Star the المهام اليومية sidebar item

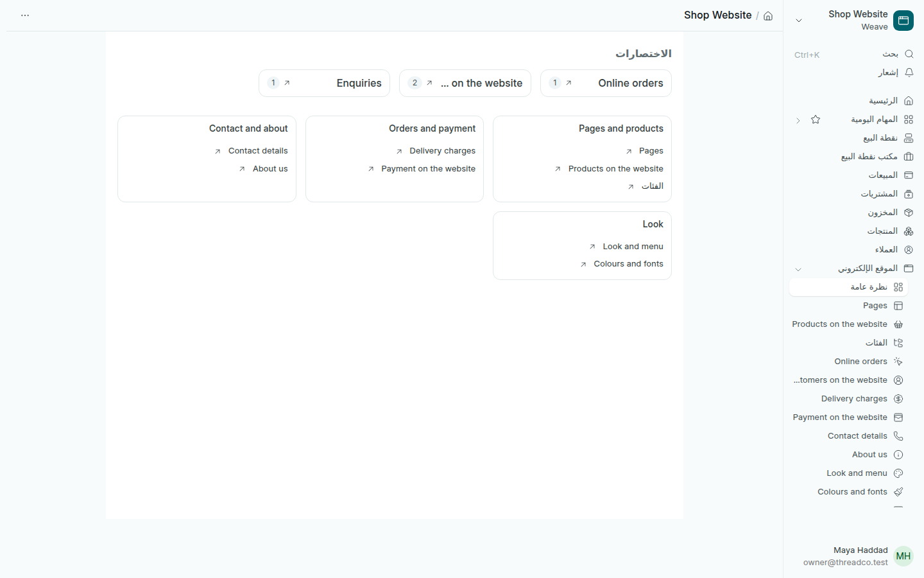[816, 119]
